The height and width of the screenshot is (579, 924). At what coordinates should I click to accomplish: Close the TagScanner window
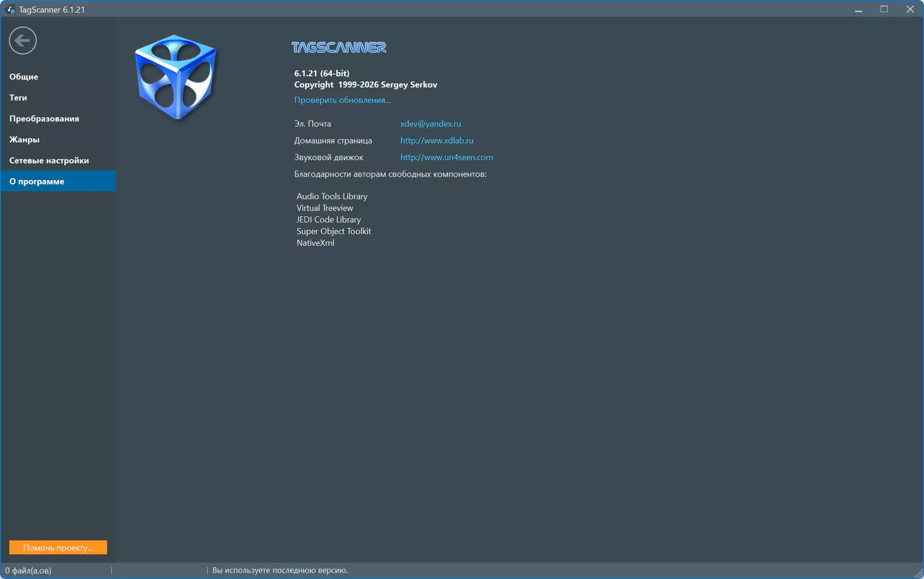pos(910,10)
